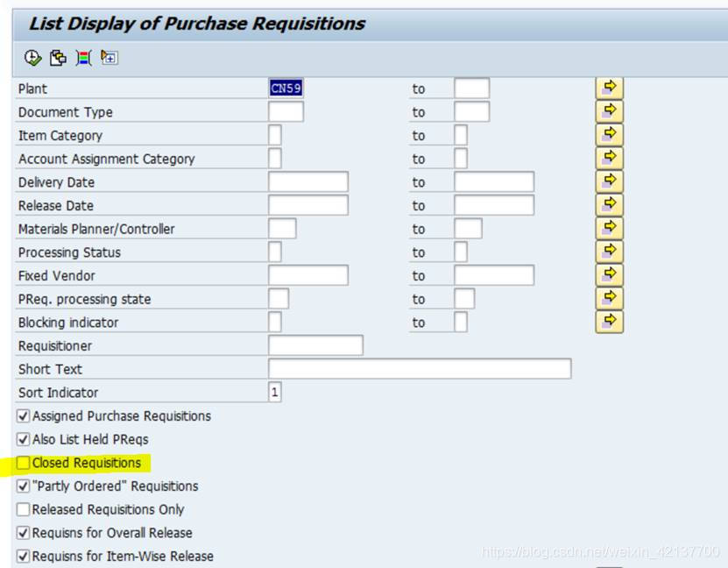Enable Released Requisitions Only
Viewport: 728px width, 568px height.
tap(23, 509)
